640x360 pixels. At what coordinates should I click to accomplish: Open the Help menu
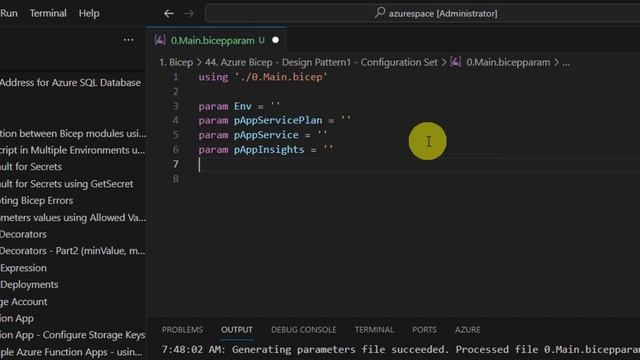pyautogui.click(x=89, y=13)
